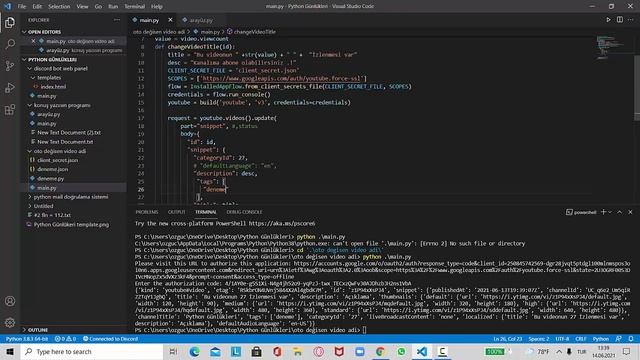Maximize the terminal panel

tap(620, 212)
